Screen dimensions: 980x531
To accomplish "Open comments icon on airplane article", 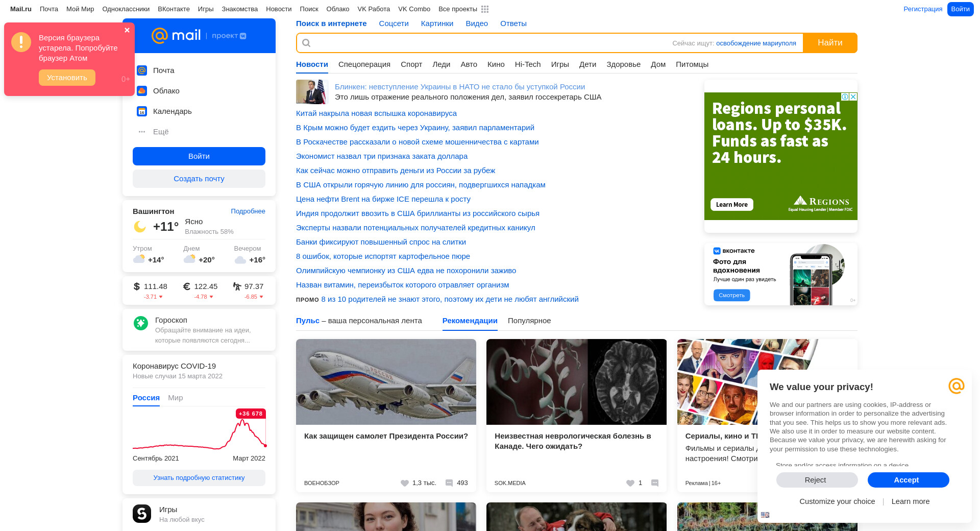I will pyautogui.click(x=449, y=483).
